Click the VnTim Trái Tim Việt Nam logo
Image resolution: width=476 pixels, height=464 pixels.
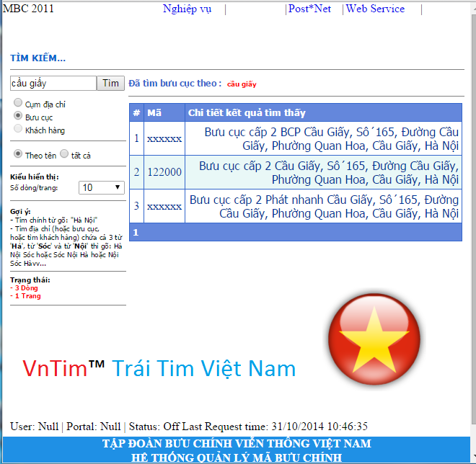coord(159,368)
